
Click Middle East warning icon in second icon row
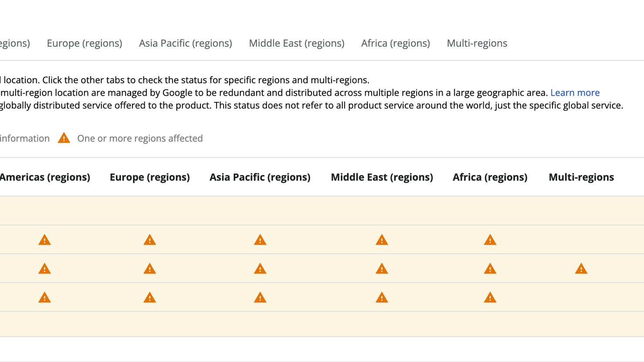point(382,269)
